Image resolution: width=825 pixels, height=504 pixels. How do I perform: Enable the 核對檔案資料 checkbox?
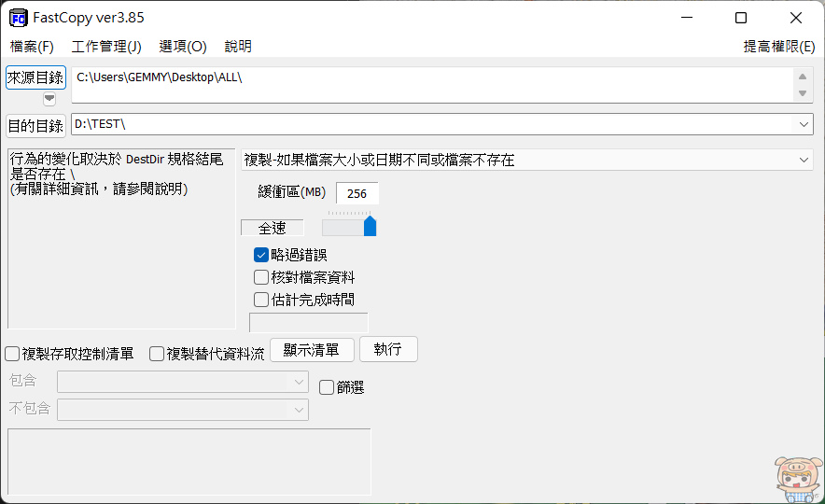click(x=261, y=277)
